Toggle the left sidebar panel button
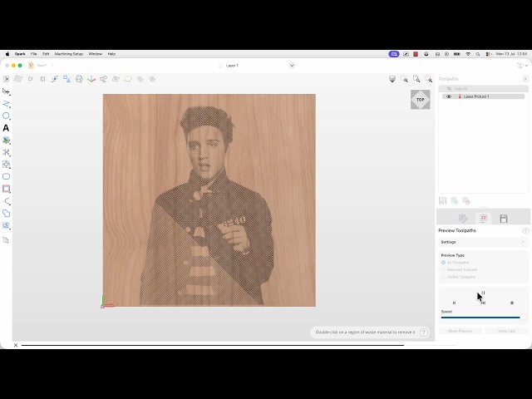 [x=6, y=79]
